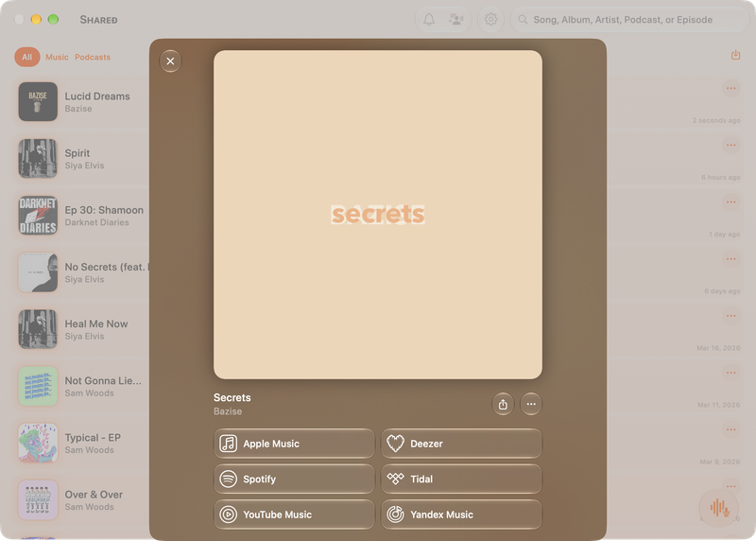Open more options for Lucid Dreams row
The image size is (756, 541).
tap(730, 88)
